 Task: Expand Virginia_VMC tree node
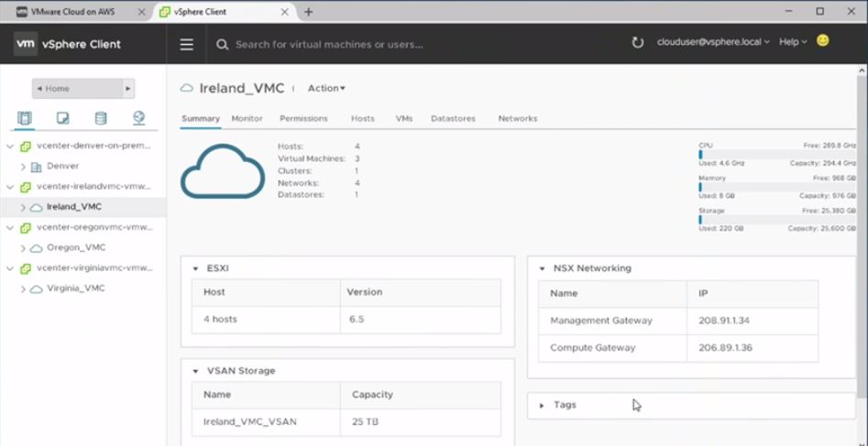[23, 289]
